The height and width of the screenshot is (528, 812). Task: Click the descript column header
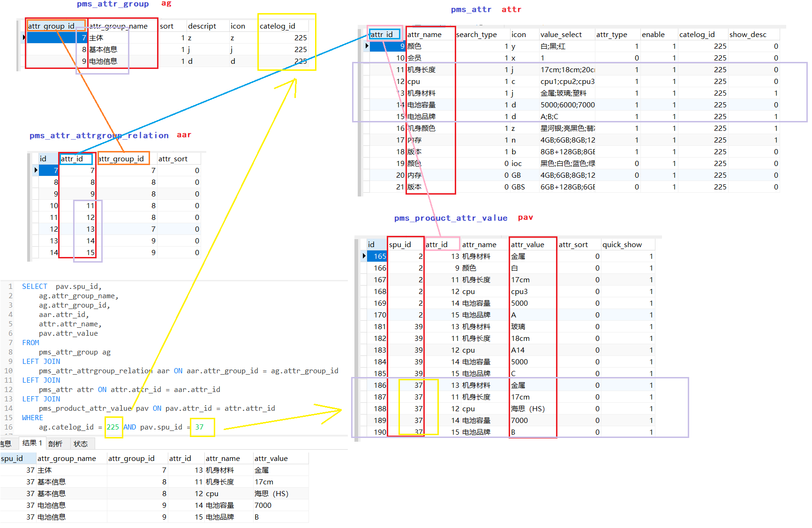[x=202, y=26]
